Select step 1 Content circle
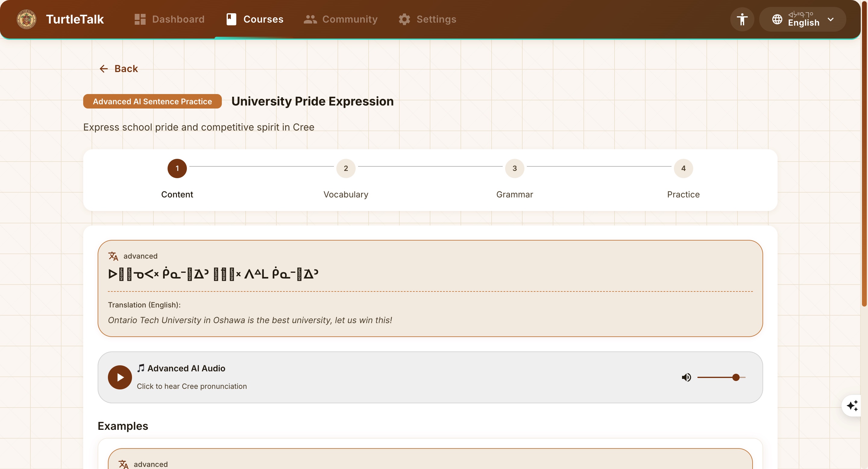This screenshot has width=868, height=469. pos(177,168)
